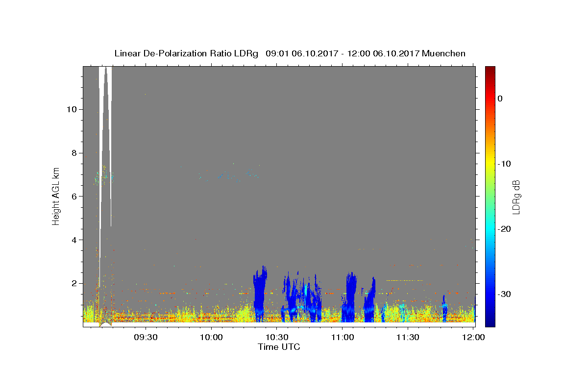Click the 12:00 time axis label
Viewport: 588px width, 392px height.
(474, 338)
